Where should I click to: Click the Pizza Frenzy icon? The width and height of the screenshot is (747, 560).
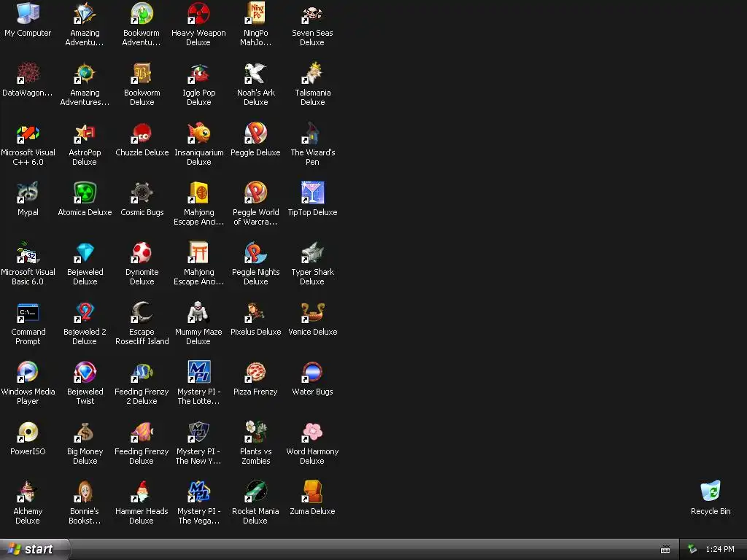click(x=255, y=372)
